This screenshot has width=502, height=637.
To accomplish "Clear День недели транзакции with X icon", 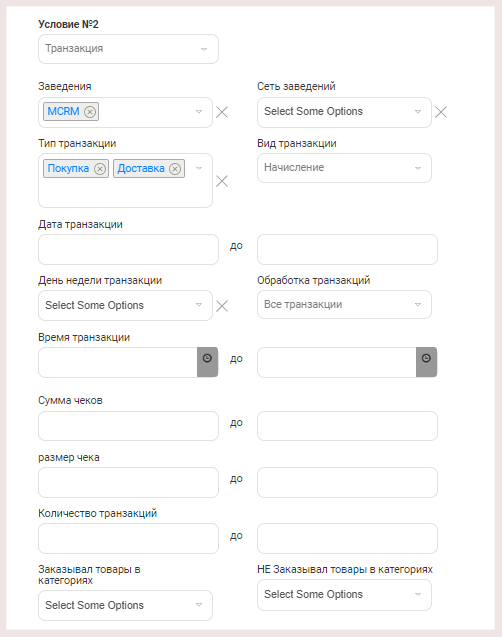I will [x=222, y=306].
